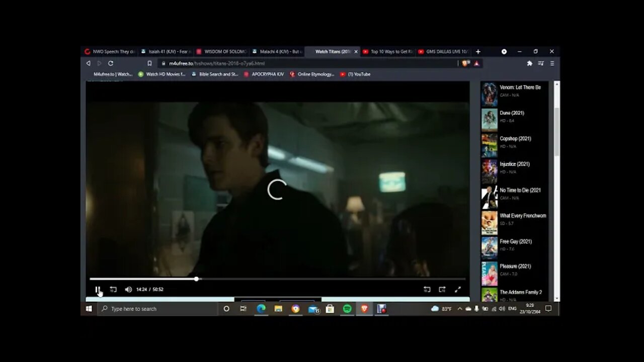Viewport: 644px width, 362px height.
Task: Open the browser main menu icon
Action: click(x=552, y=63)
